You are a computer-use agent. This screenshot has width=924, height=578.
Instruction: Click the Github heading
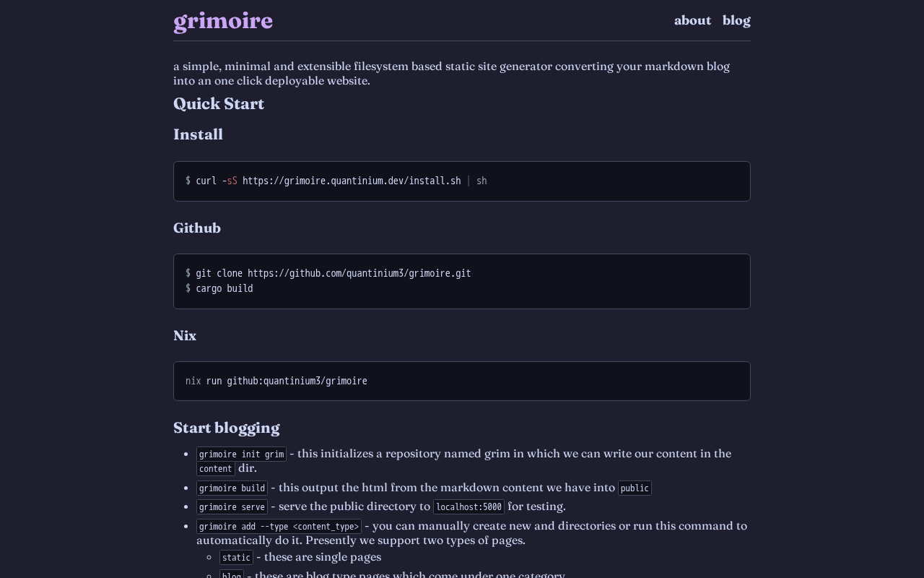pos(197,228)
